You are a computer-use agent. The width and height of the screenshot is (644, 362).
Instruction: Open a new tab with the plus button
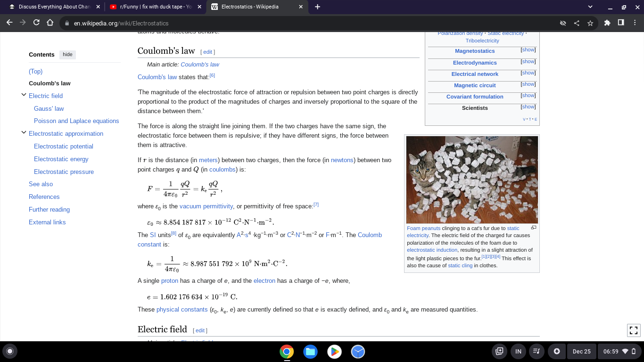point(317,7)
